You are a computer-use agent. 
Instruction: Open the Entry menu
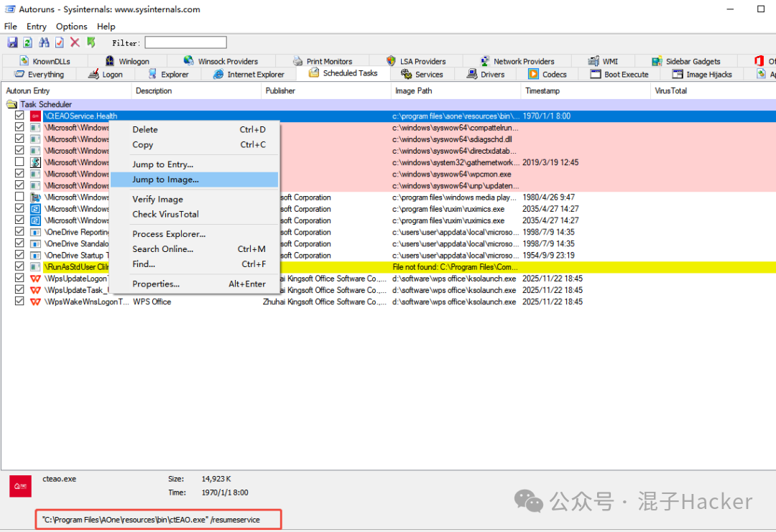point(37,27)
